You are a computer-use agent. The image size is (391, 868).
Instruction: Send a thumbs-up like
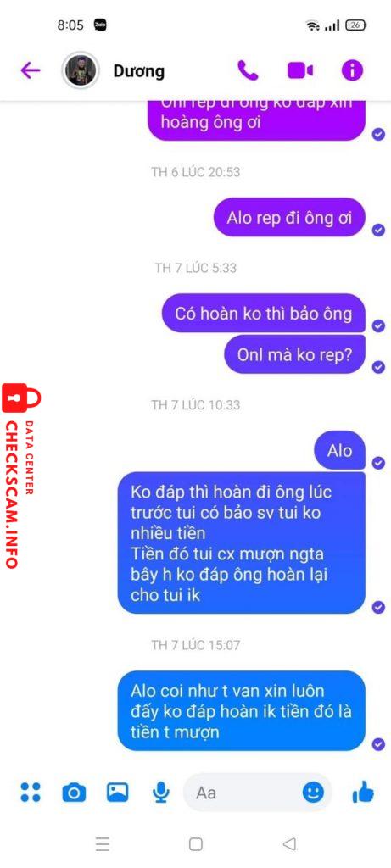click(x=363, y=793)
